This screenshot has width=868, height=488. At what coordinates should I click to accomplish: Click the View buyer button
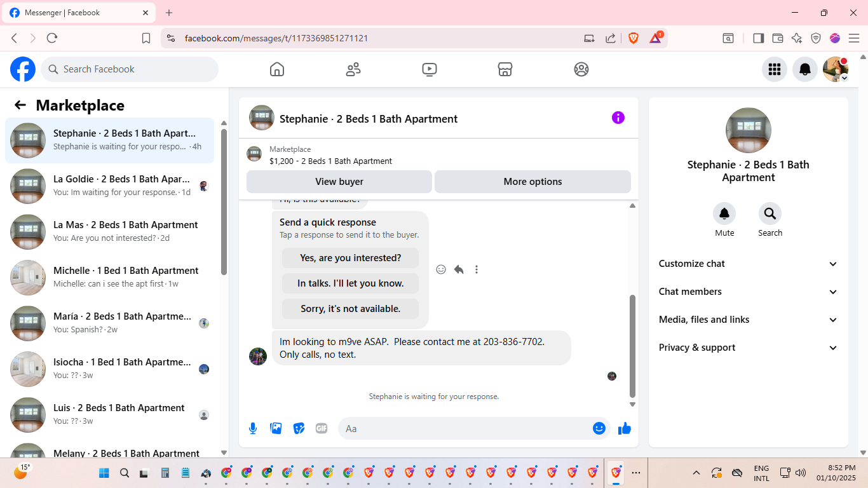[x=339, y=182]
